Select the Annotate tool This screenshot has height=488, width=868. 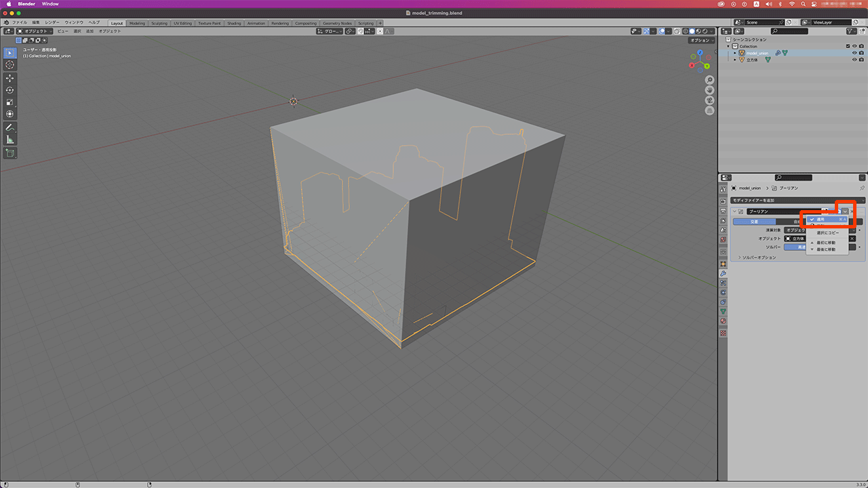click(10, 127)
